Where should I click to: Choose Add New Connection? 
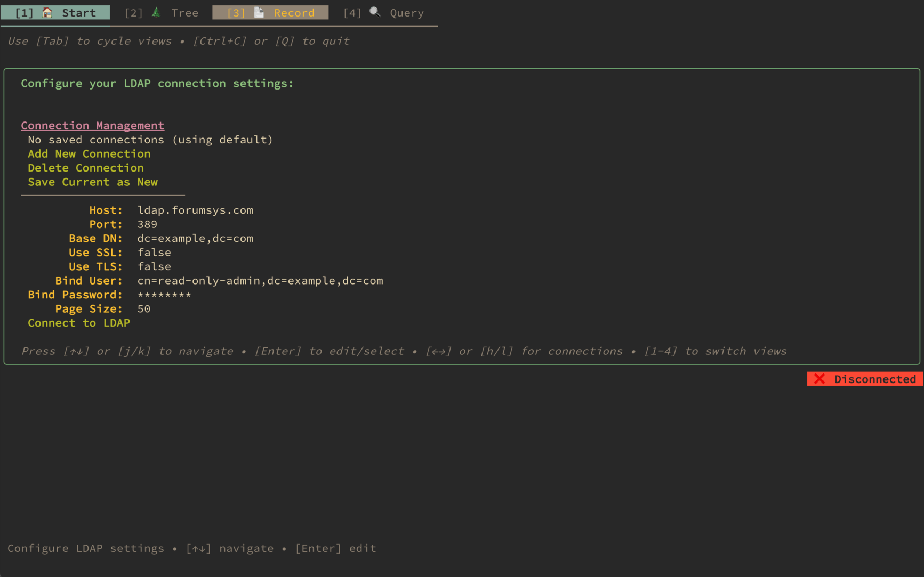89,153
